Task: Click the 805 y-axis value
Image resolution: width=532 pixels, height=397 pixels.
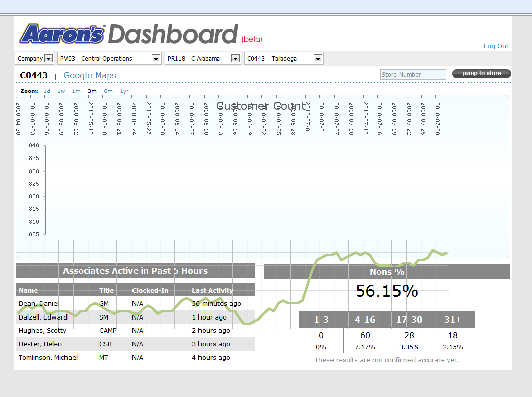Action: 34,234
